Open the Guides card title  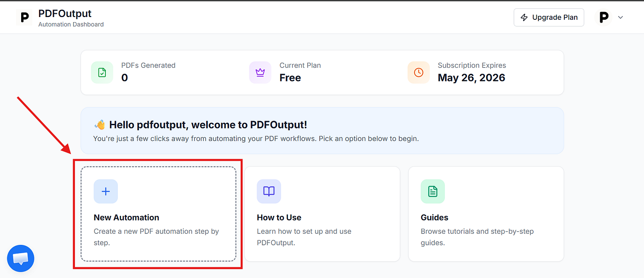[434, 217]
